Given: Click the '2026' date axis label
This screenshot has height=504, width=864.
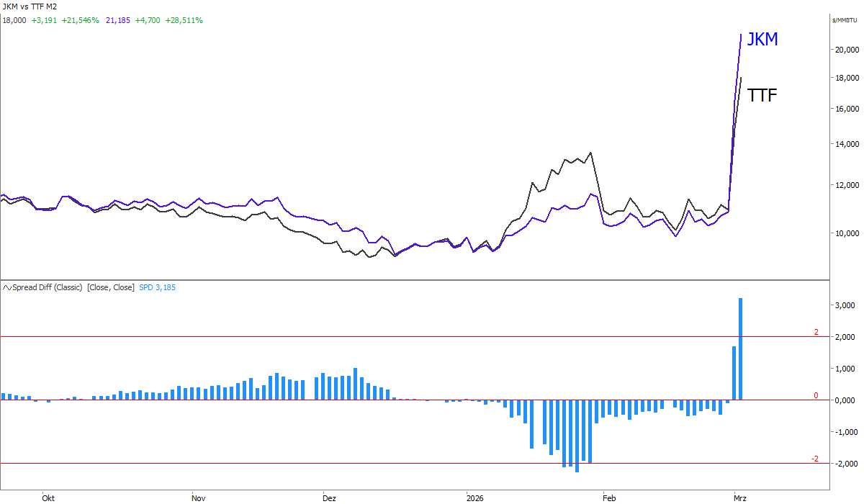Looking at the screenshot, I should 475,498.
